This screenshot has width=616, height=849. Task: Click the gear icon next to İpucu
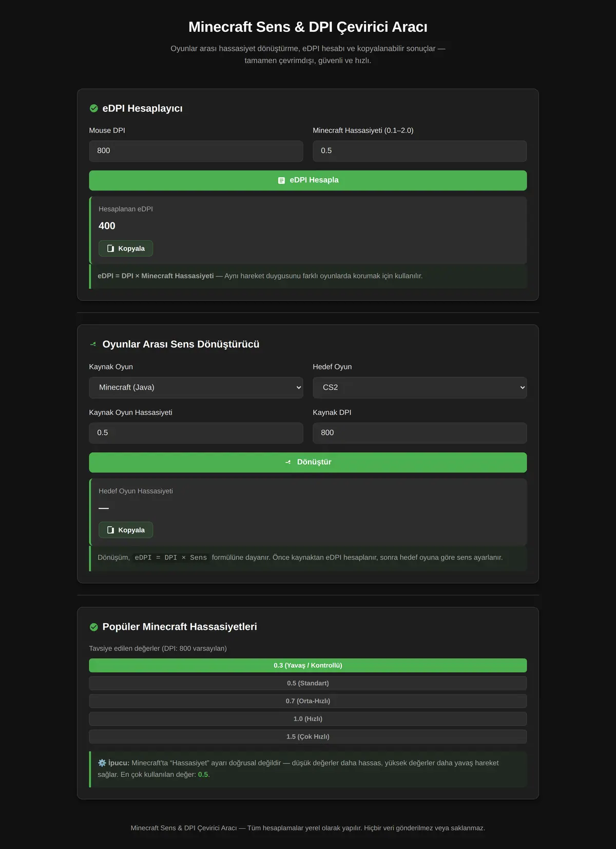[102, 763]
